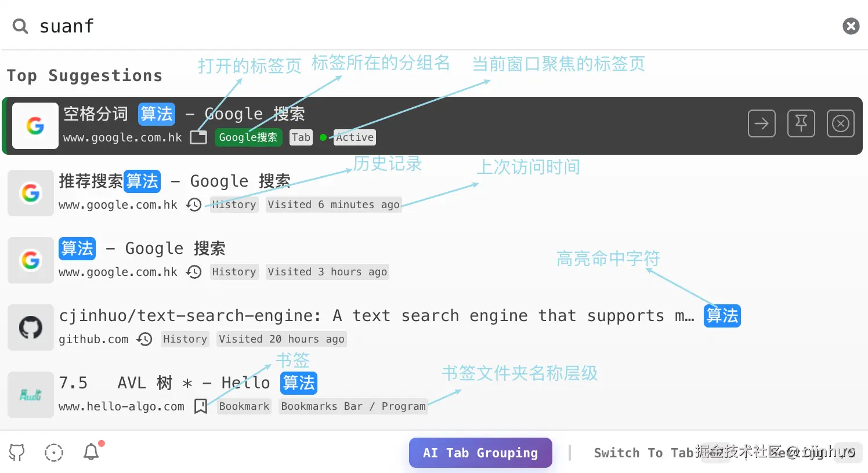Click the Bookmarks Bar / Program folder label
868x473 pixels.
(x=353, y=406)
